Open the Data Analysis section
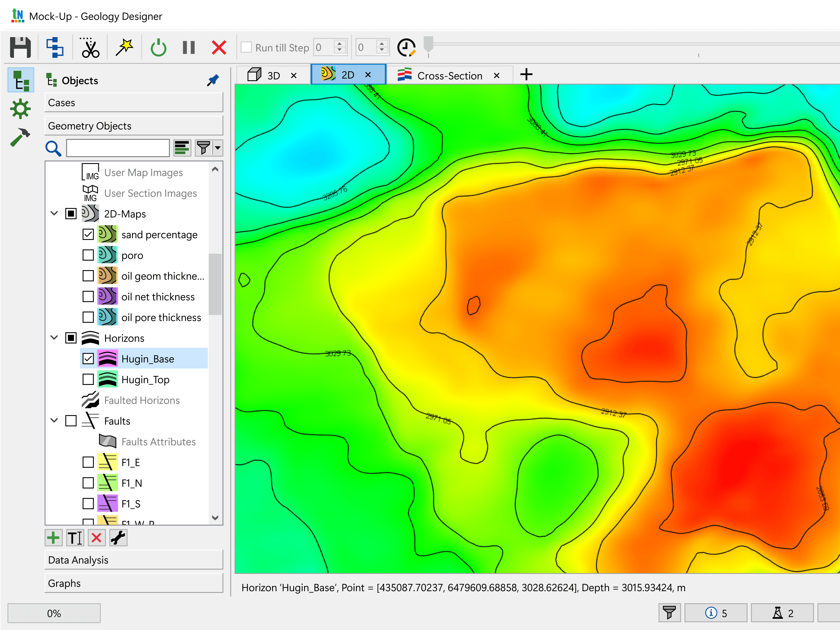 (x=134, y=560)
